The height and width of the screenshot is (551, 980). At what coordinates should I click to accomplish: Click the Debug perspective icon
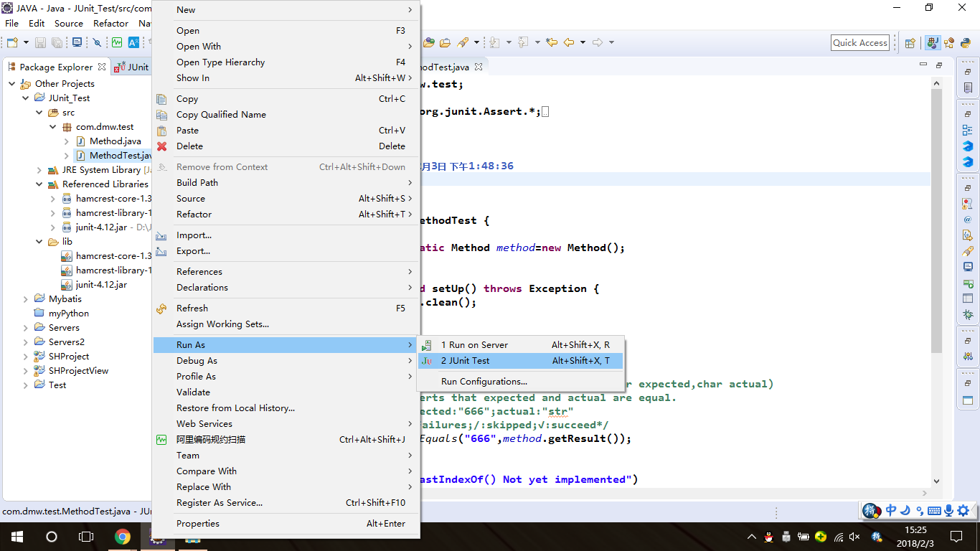[x=949, y=43]
